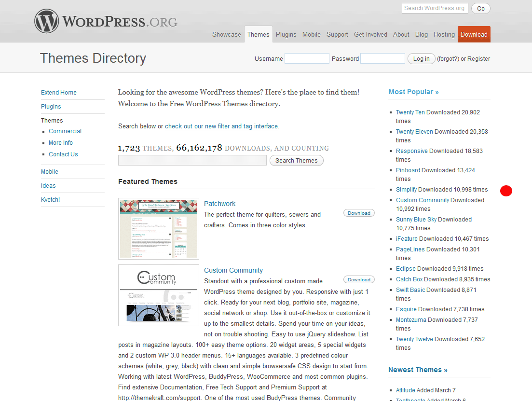Open the Newest Themes » heading link
The width and height of the screenshot is (532, 401).
tap(418, 370)
